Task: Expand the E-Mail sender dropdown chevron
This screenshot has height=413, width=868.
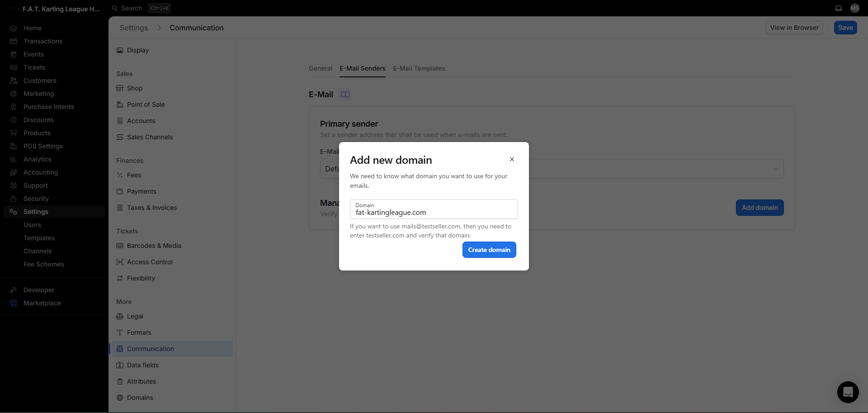Action: coord(776,169)
